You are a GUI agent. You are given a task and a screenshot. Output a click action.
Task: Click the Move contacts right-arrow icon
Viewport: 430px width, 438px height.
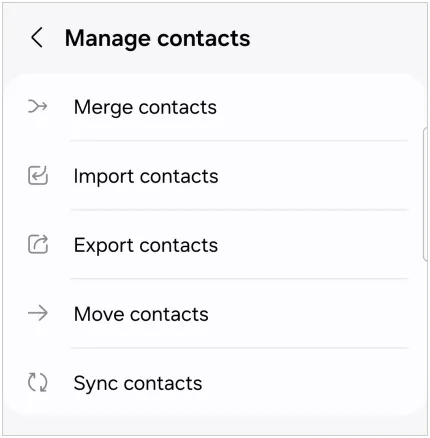[38, 313]
